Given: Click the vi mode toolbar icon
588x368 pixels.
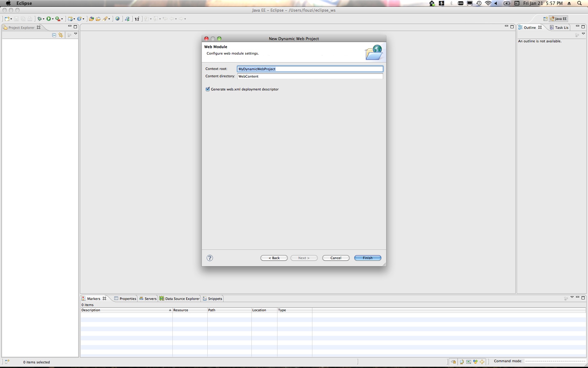Looking at the screenshot, I should tap(137, 19).
